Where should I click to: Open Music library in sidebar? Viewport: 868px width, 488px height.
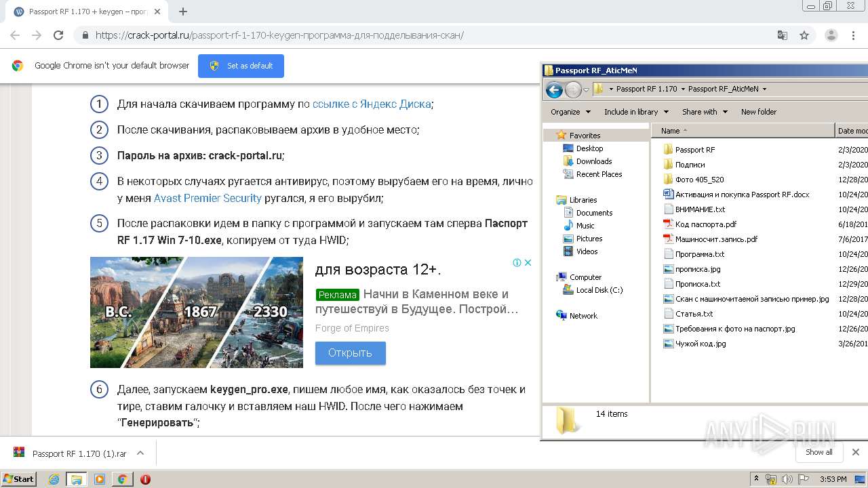coord(578,226)
